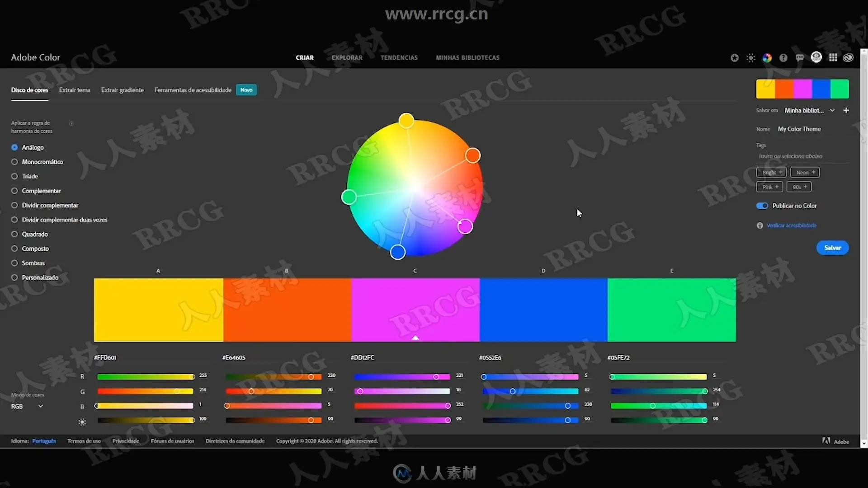This screenshot has width=868, height=488.
Task: Add the Neon tag suggestion
Action: tap(805, 172)
